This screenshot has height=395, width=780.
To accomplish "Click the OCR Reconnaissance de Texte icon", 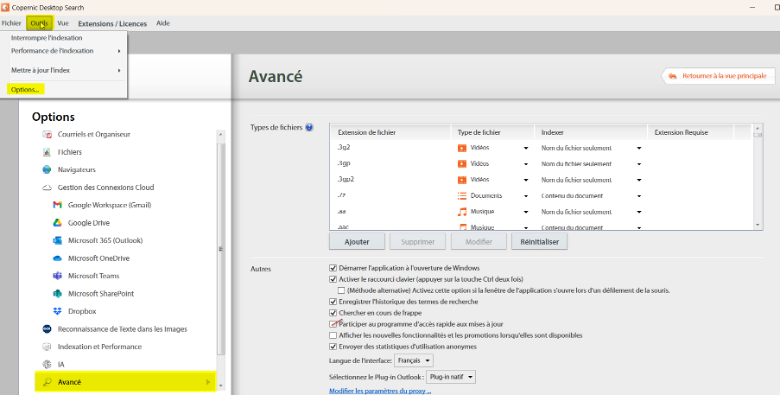I will [47, 329].
